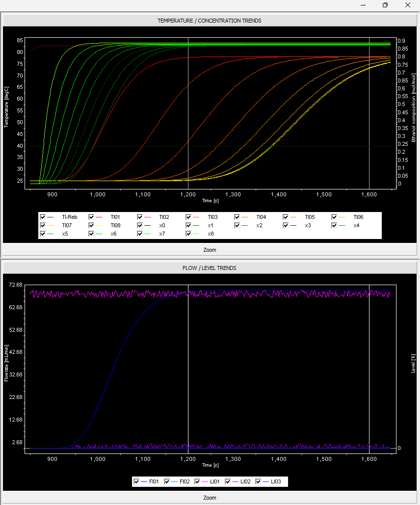The width and height of the screenshot is (420, 505).
Task: Hide the TI04 trend line
Action: point(237,216)
